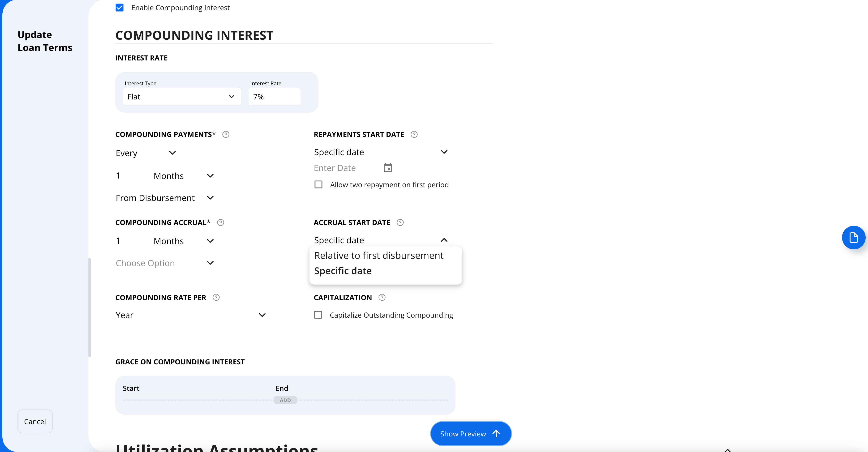Click the ADD marker on grace period timeline
Screen dimensions: 868x452
pyautogui.click(x=285, y=400)
